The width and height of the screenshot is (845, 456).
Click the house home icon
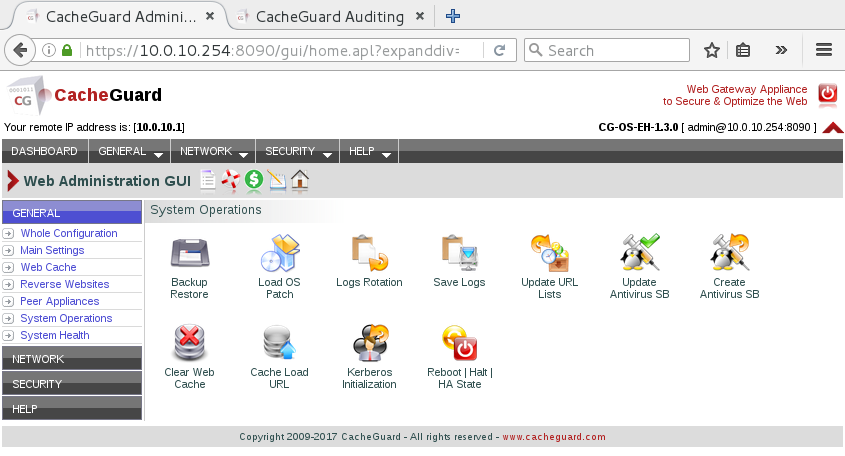300,180
